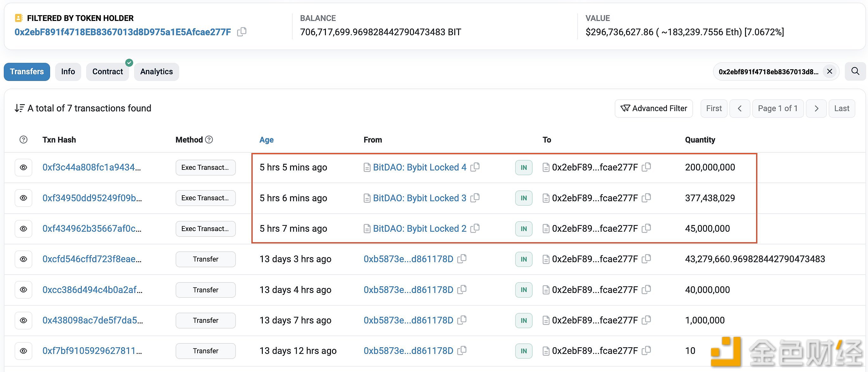Click Transfer method in 1,000,000 row
Viewport: 868px width, 372px height.
coord(205,320)
